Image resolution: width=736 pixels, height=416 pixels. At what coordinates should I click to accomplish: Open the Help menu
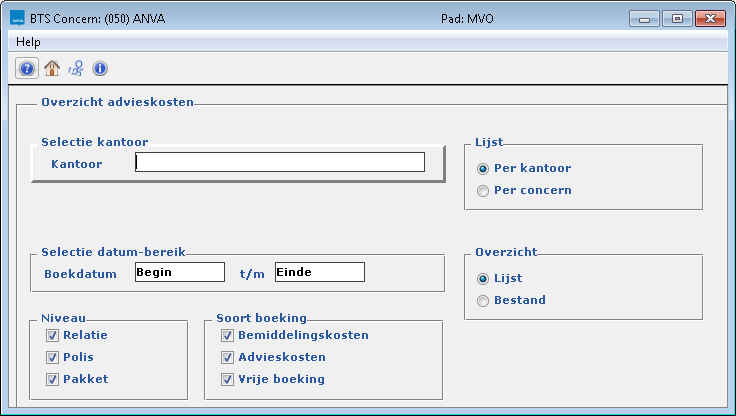click(29, 43)
